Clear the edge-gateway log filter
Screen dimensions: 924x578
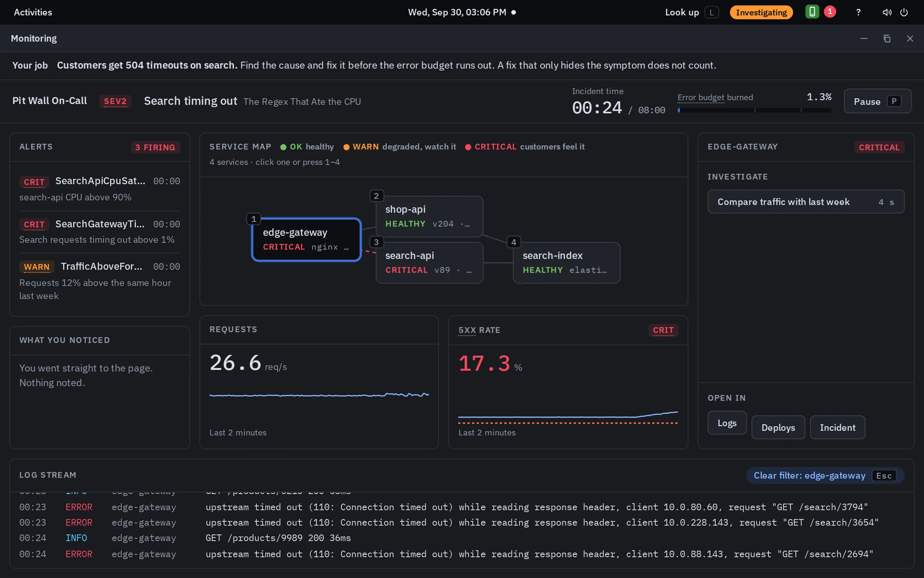pyautogui.click(x=825, y=476)
